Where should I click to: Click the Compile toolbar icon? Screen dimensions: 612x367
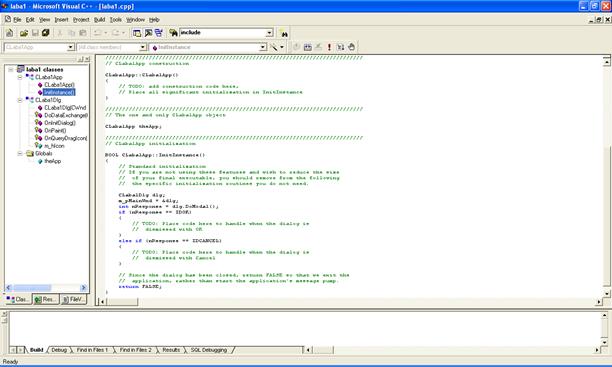(x=296, y=47)
